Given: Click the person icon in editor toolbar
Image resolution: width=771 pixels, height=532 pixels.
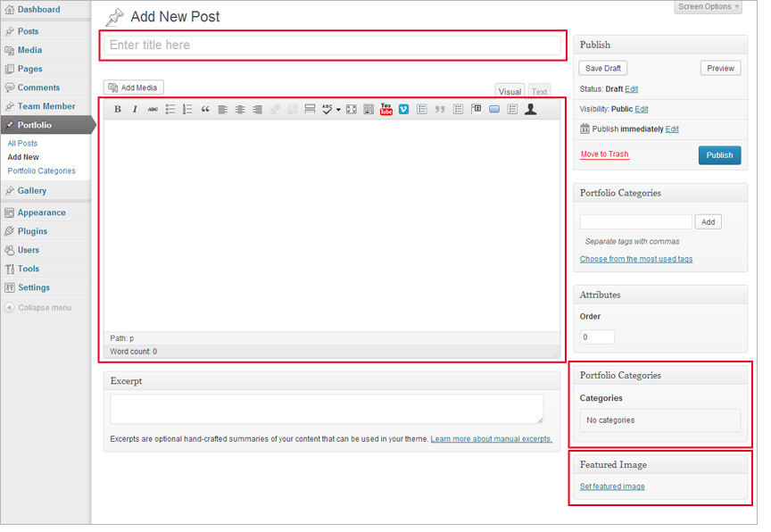Looking at the screenshot, I should [530, 109].
